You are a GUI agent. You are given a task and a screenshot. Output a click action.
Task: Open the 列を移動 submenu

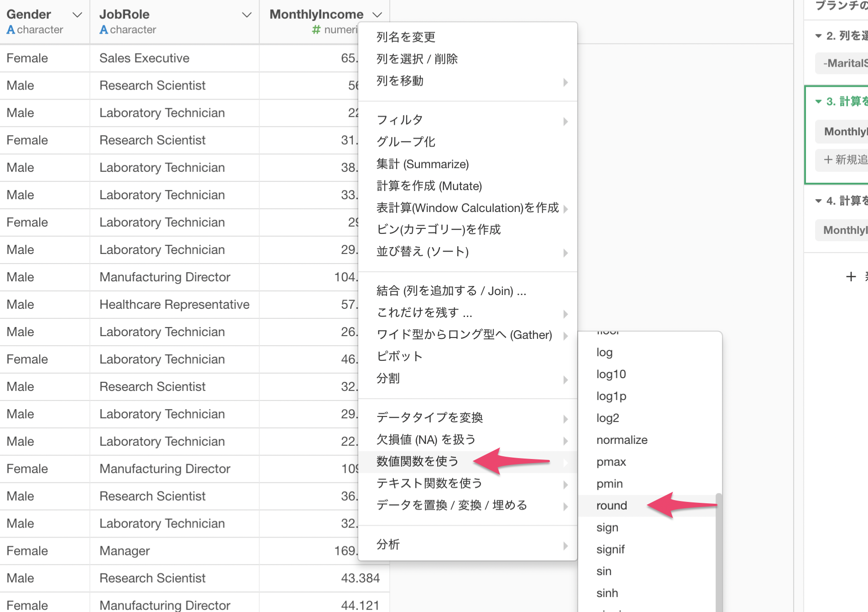468,81
